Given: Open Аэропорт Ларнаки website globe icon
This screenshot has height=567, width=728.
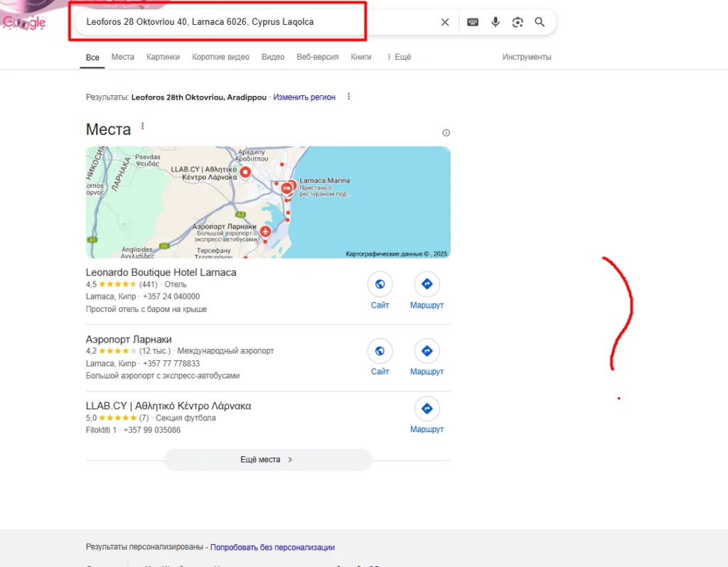Looking at the screenshot, I should 380,351.
